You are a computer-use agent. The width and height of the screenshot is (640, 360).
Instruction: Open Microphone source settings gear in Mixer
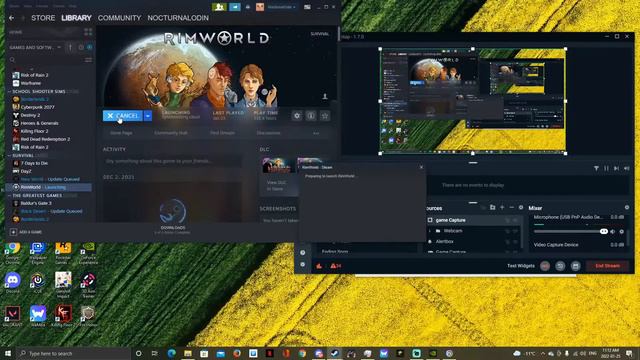click(622, 231)
